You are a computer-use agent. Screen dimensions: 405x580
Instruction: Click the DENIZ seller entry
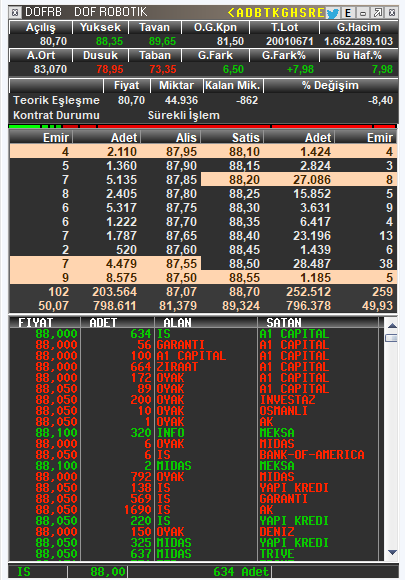pos(277,532)
